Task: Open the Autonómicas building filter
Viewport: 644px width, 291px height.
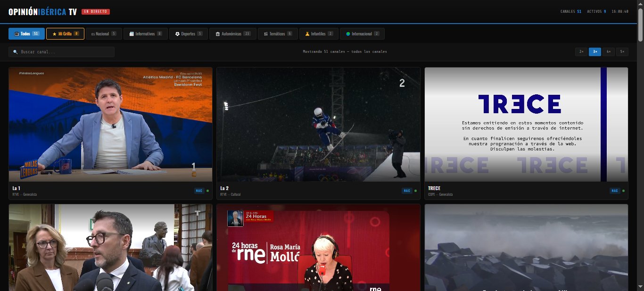Action: point(232,34)
